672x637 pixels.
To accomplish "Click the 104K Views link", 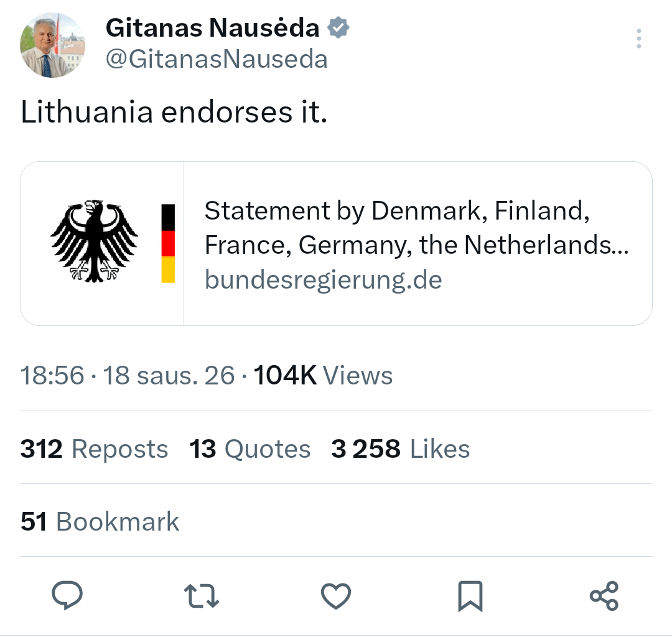I will (323, 375).
